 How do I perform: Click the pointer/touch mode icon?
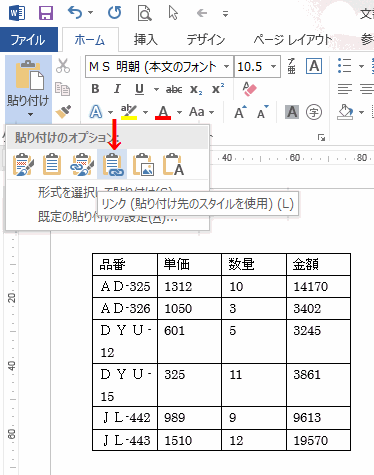click(x=173, y=14)
